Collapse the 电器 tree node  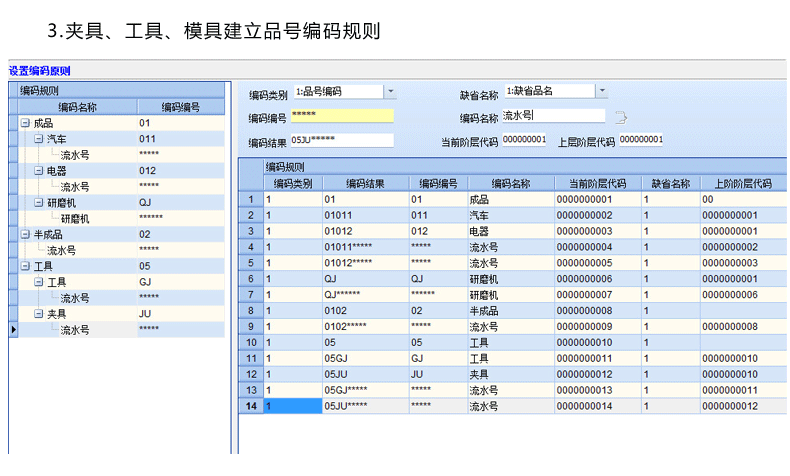[x=38, y=171]
